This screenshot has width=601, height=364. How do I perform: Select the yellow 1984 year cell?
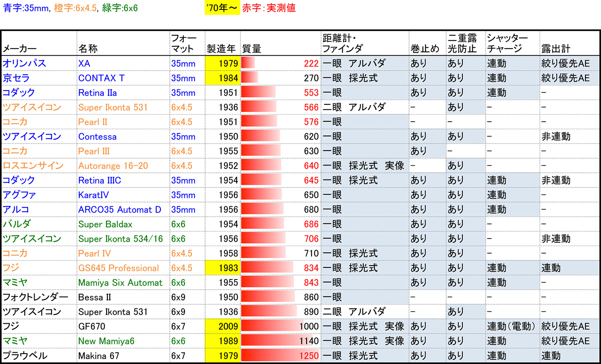click(x=223, y=78)
